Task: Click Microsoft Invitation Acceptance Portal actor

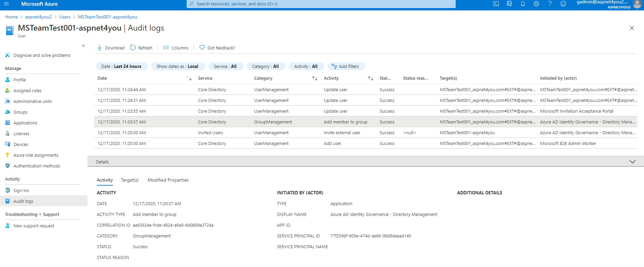Action: [577, 111]
